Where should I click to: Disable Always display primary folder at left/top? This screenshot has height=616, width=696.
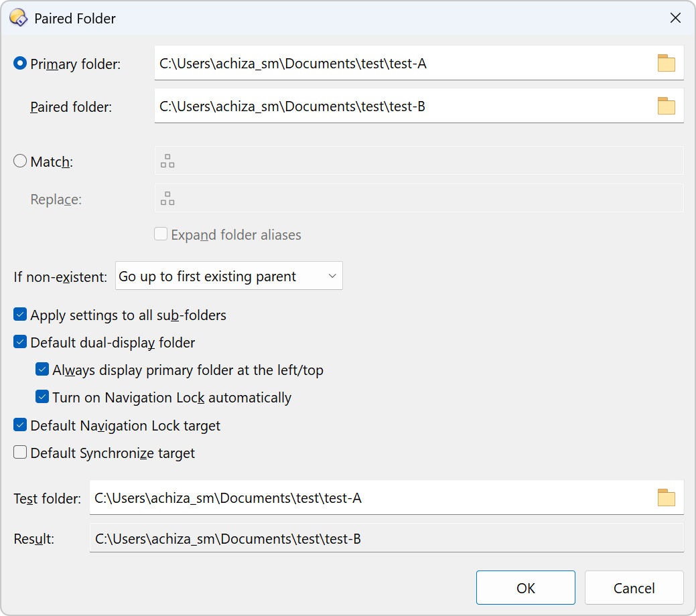coord(42,370)
